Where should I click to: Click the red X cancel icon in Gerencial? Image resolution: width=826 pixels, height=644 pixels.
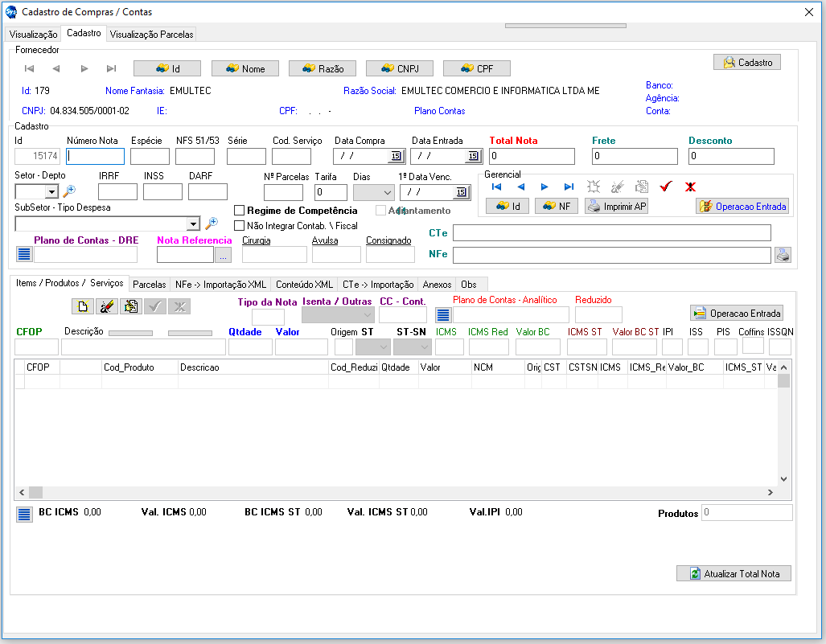click(x=690, y=187)
